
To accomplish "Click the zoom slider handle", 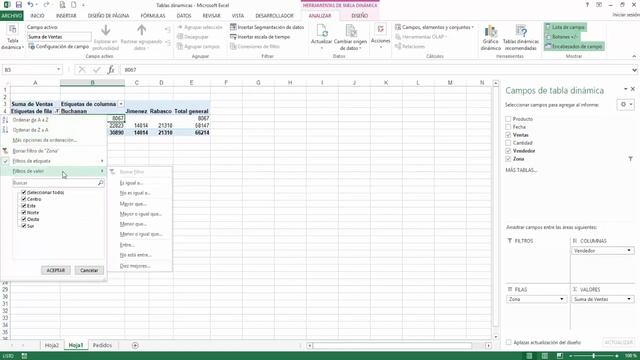I will [x=593, y=356].
